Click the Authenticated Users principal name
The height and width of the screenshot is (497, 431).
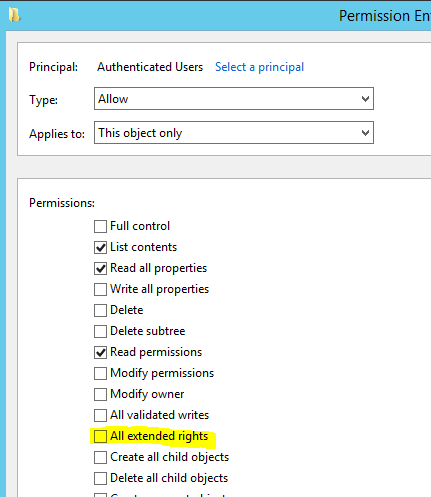[x=150, y=67]
